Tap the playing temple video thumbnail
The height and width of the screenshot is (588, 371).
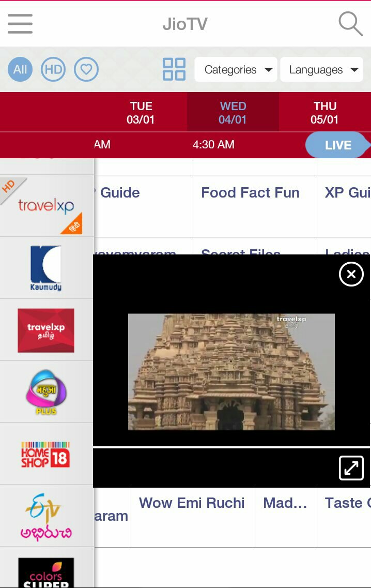(231, 372)
